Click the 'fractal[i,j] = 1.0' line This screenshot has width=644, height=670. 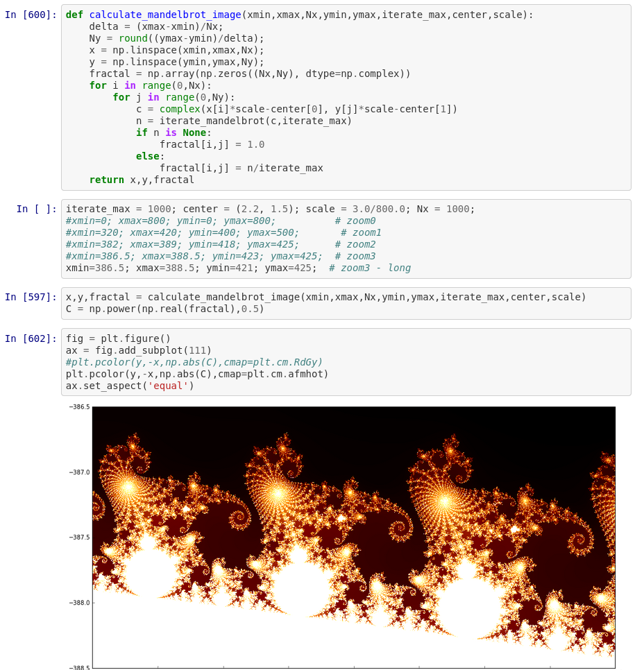click(212, 144)
